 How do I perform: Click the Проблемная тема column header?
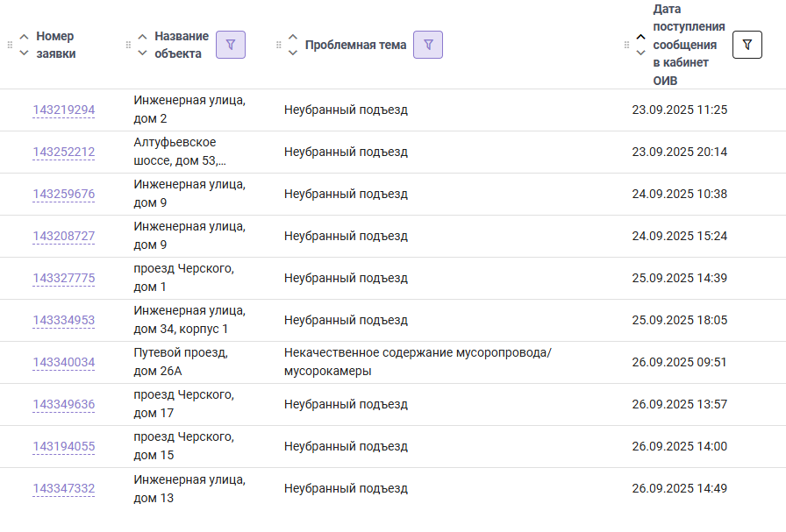tap(355, 45)
